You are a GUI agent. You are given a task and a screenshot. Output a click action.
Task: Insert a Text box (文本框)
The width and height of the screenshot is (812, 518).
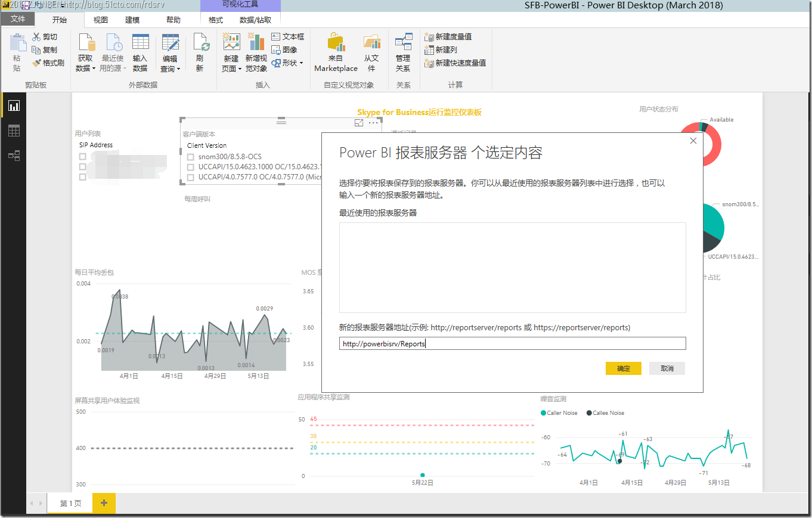[x=287, y=37]
